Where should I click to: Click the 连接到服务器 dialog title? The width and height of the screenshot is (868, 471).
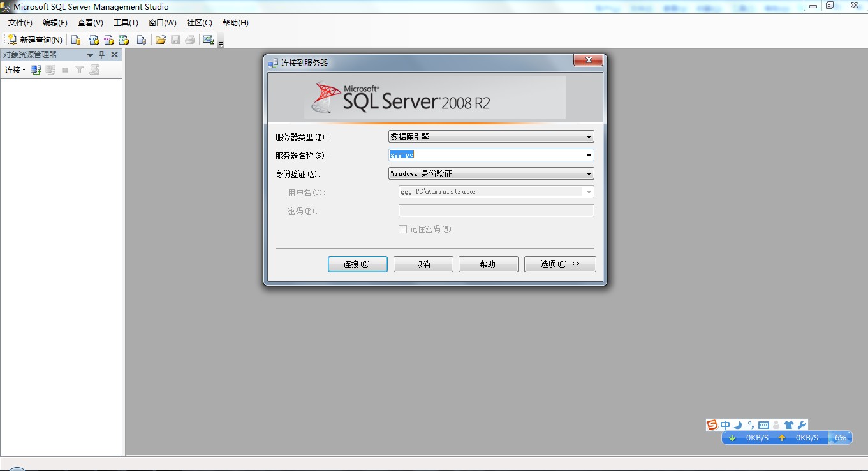[305, 63]
